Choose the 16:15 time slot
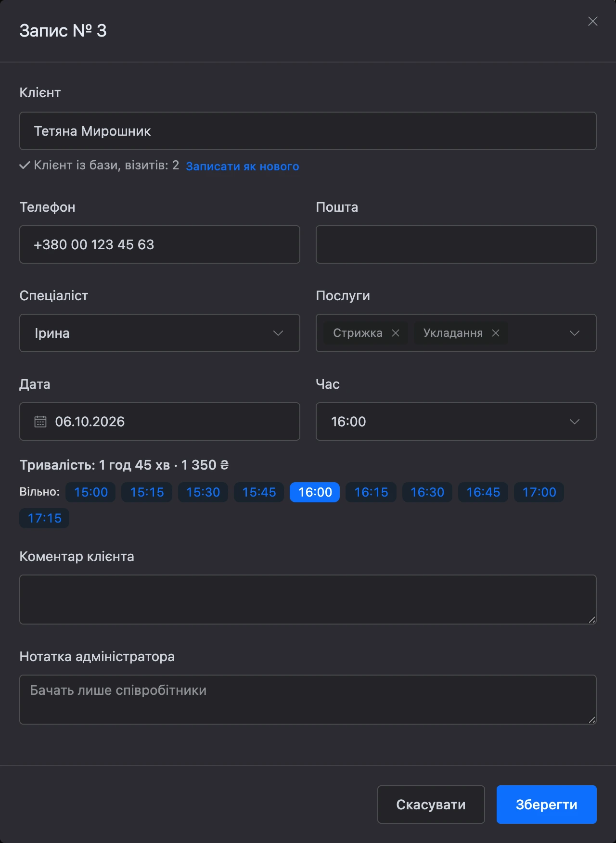Viewport: 616px width, 843px height. (x=371, y=492)
